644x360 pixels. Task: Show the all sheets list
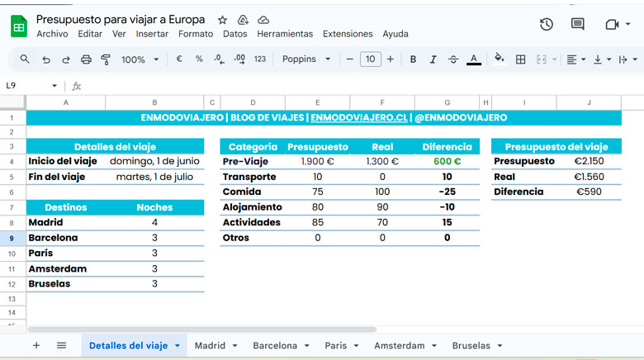pyautogui.click(x=61, y=346)
